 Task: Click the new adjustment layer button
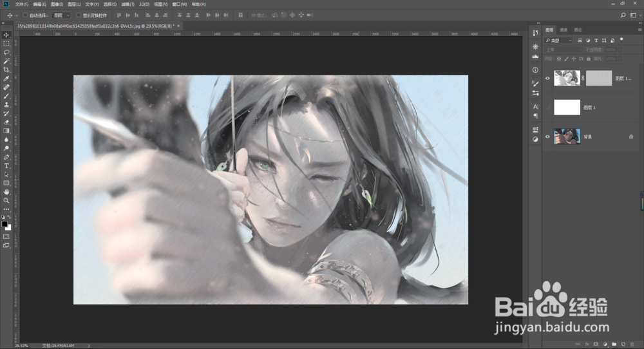click(x=605, y=344)
